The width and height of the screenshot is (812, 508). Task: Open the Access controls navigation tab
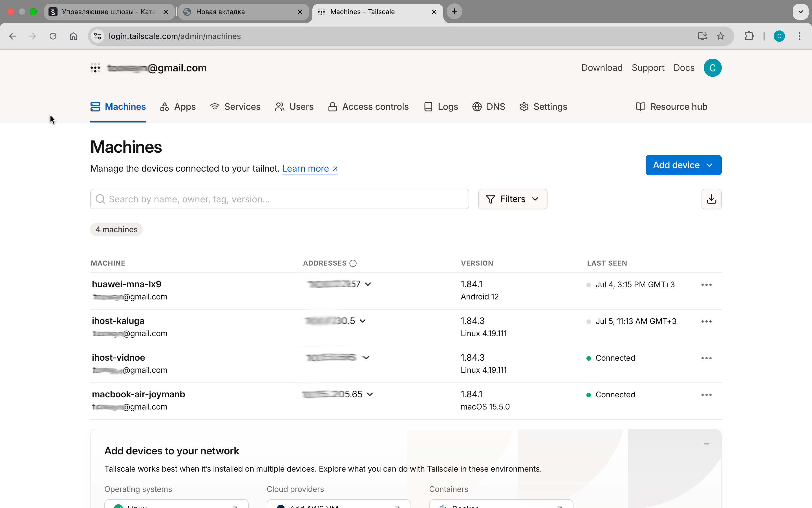tap(369, 107)
